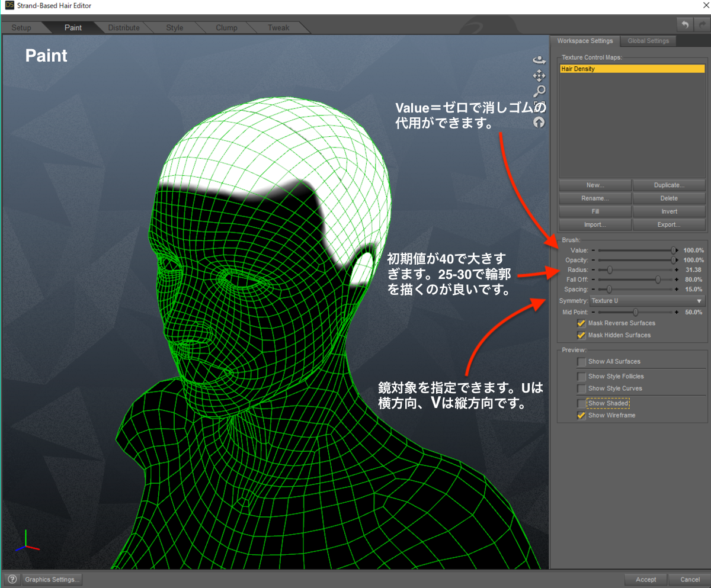Image resolution: width=711 pixels, height=588 pixels.
Task: Enable Show Style Follicles preview
Action: click(581, 376)
